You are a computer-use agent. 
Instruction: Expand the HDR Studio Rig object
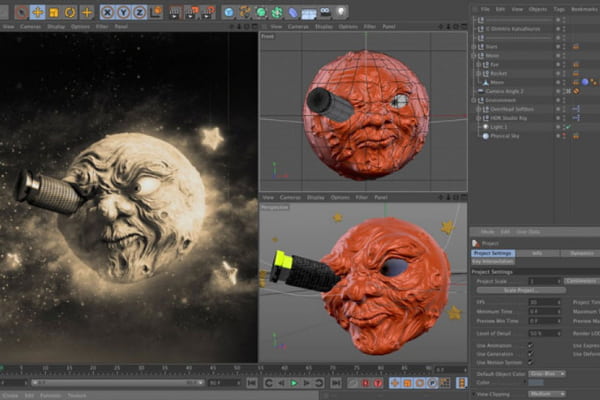pos(478,118)
